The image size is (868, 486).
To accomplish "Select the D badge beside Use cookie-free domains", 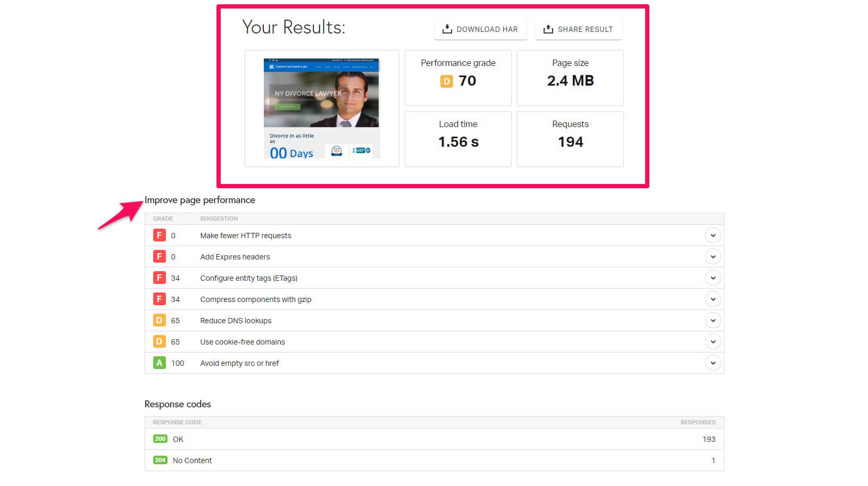I will click(159, 341).
